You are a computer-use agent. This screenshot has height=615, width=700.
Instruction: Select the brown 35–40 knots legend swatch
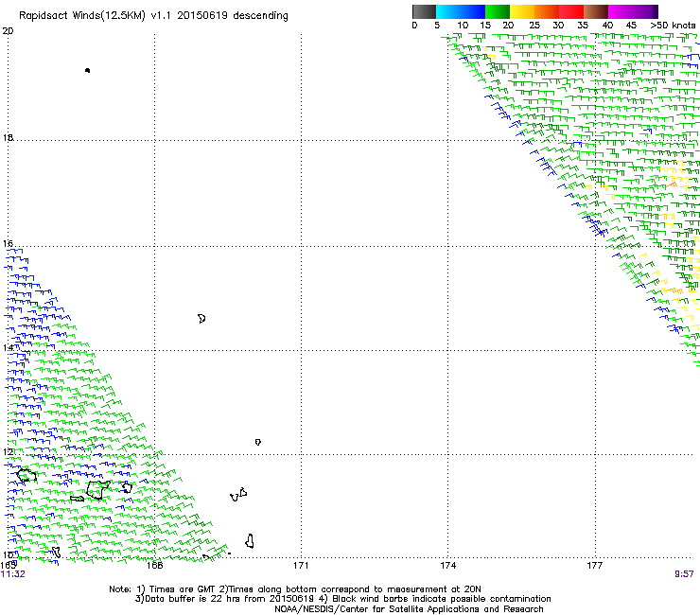[596, 11]
